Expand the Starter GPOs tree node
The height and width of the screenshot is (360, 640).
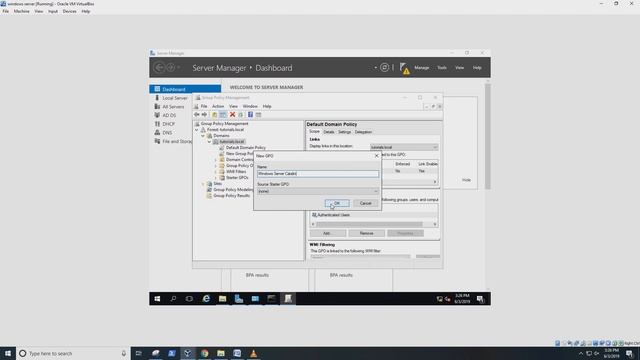click(216, 178)
